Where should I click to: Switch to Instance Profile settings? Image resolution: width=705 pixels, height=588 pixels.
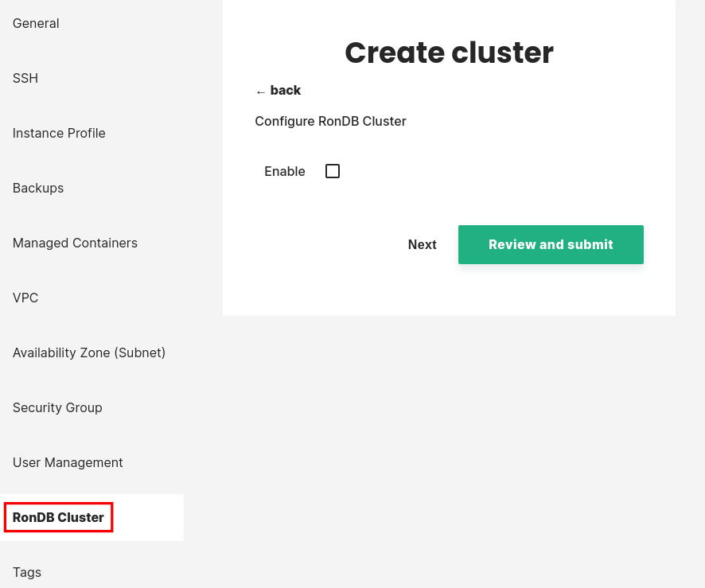(59, 133)
